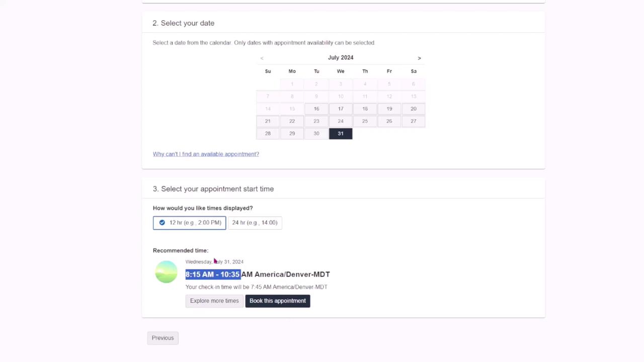644x362 pixels.
Task: Select July 18 in calendar
Action: point(365,109)
